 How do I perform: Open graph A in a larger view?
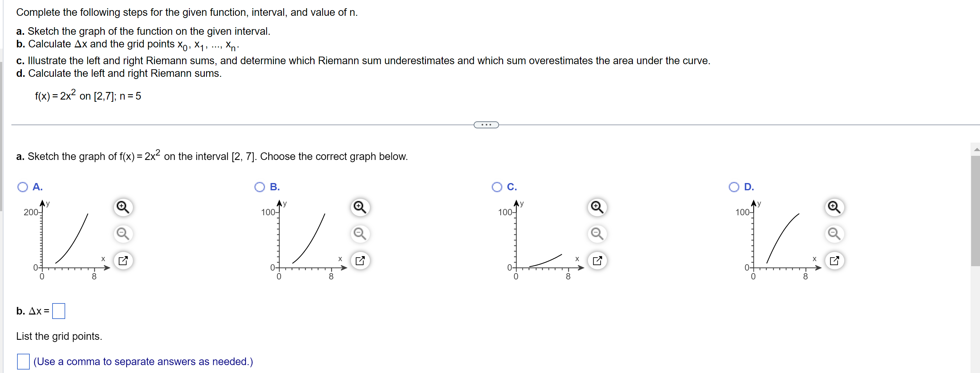(x=124, y=261)
